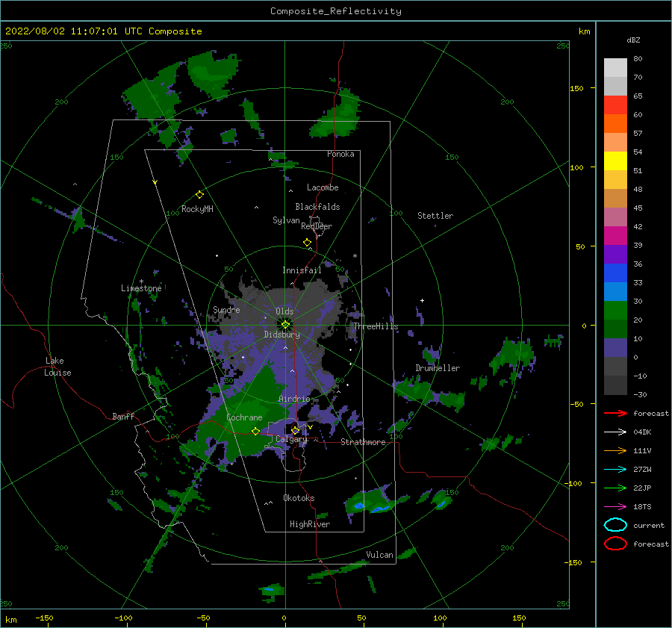This screenshot has width=672, height=628.
Task: Select the red 60-65 dBZ swatch
Action: [x=615, y=105]
